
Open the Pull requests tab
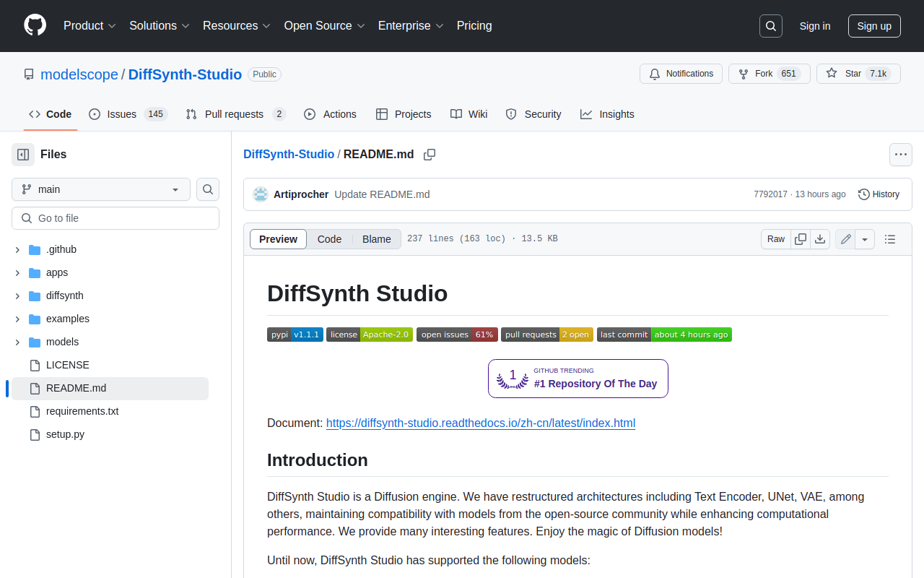click(x=235, y=114)
